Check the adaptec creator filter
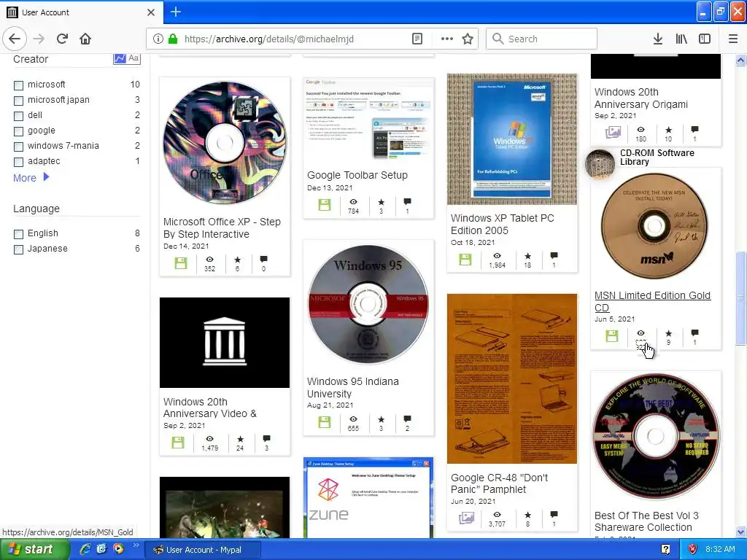Viewport: 747px width, 560px height. (18, 162)
